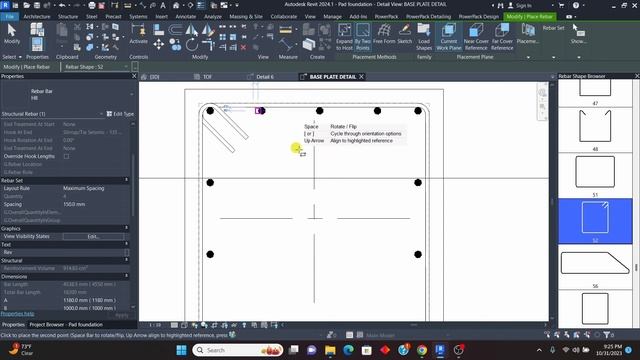The width and height of the screenshot is (640, 360).
Task: Open the Structure ribbon tab
Action: coord(68,17)
